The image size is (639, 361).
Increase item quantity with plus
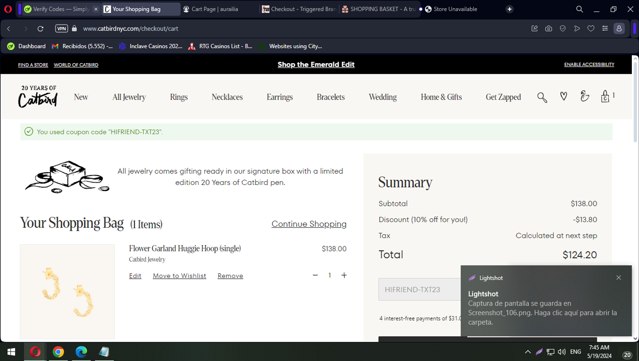point(344,275)
